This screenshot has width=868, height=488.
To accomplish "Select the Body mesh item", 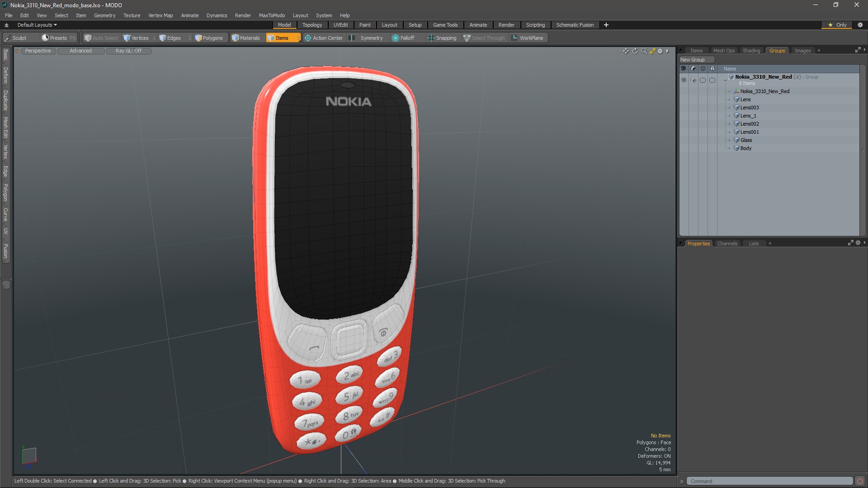I will point(745,148).
